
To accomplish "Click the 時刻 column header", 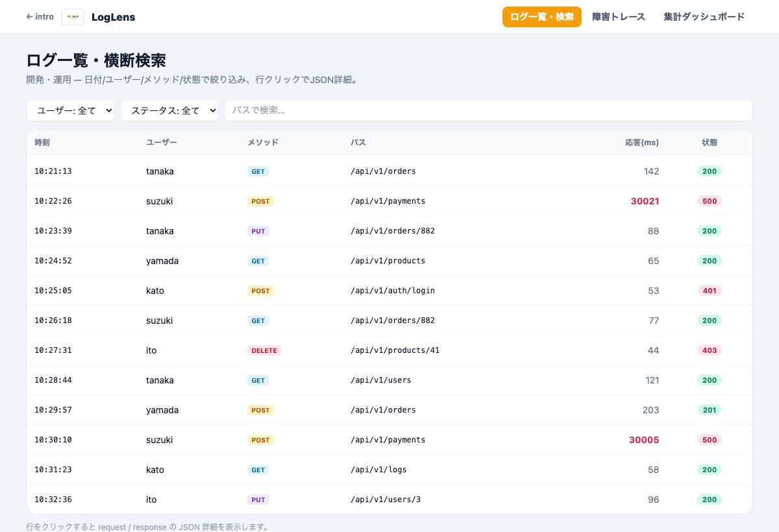I will [x=42, y=143].
